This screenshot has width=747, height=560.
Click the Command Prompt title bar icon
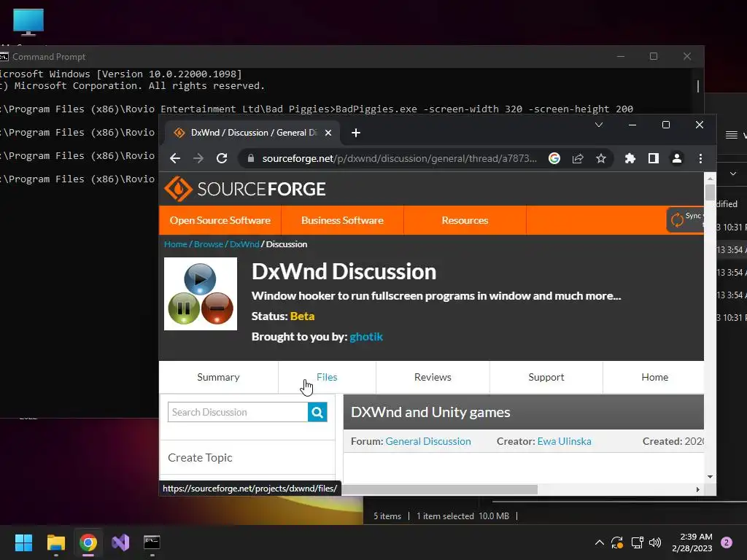click(4, 57)
